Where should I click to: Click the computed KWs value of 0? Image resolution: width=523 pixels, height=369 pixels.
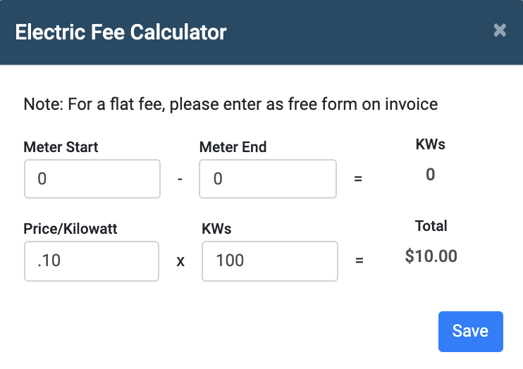coord(430,174)
